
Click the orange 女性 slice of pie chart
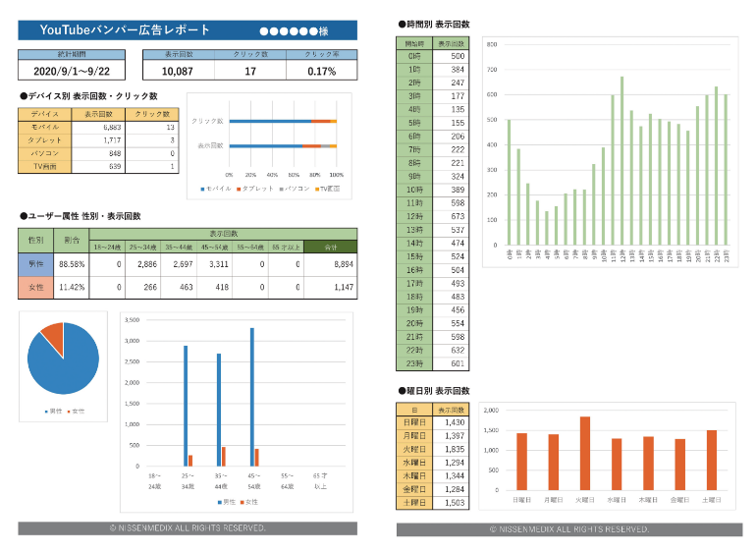51,337
